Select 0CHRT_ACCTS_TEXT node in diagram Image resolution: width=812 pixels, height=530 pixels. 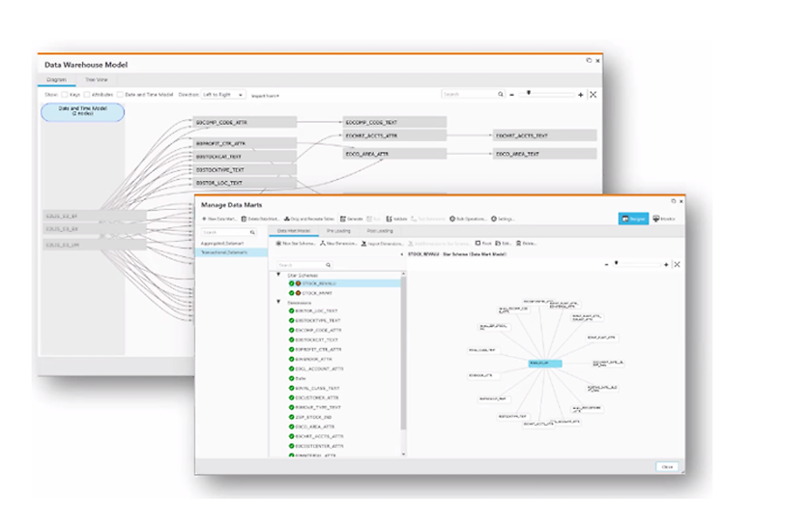(x=545, y=135)
